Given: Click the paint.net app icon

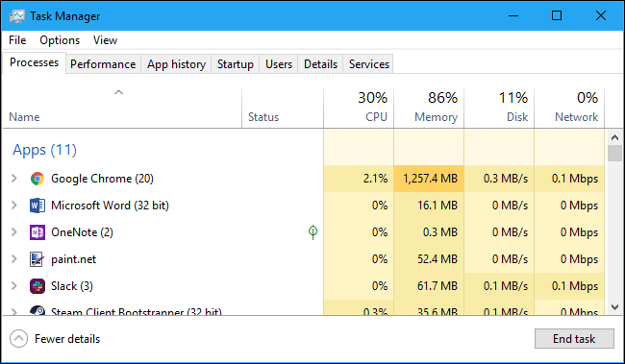Looking at the screenshot, I should (37, 259).
